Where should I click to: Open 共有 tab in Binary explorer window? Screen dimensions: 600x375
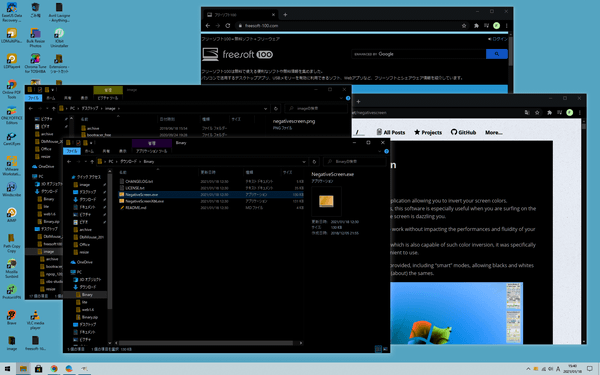click(x=106, y=151)
